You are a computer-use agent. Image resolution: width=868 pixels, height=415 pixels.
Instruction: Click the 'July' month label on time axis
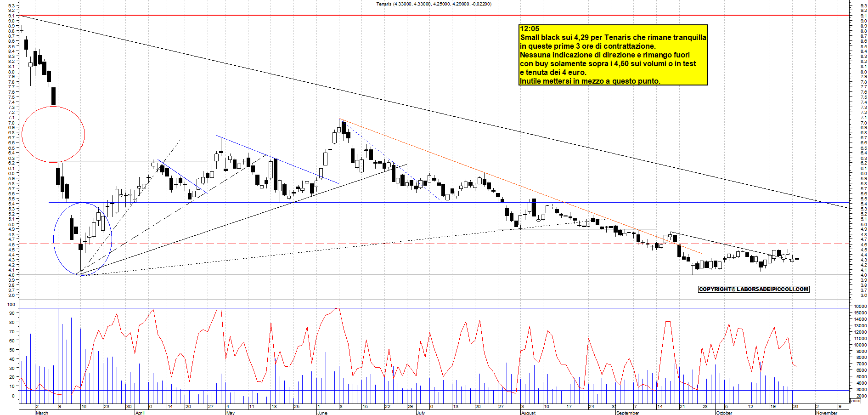pos(420,413)
